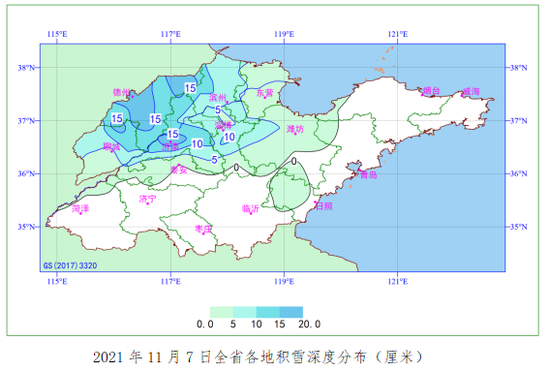
Task: Click the 119°E label above the map
Action: coord(284,34)
